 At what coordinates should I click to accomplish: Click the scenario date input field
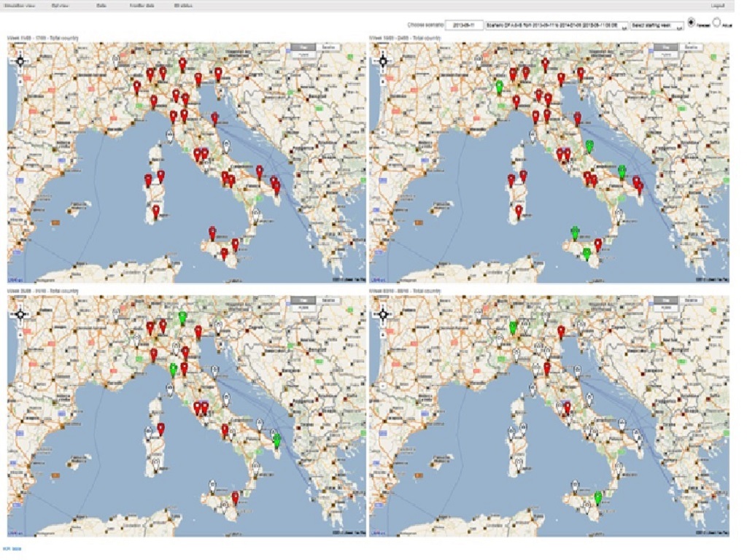[x=464, y=26]
